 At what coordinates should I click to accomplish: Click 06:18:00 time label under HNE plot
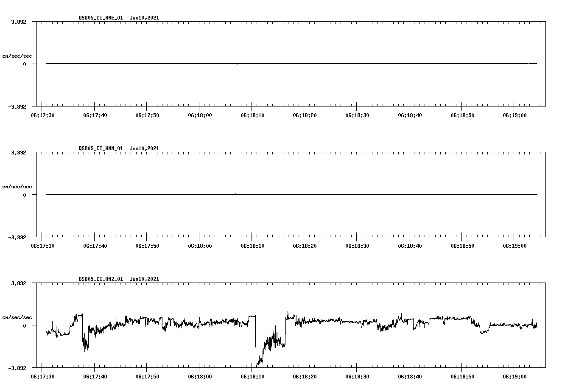[199, 115]
